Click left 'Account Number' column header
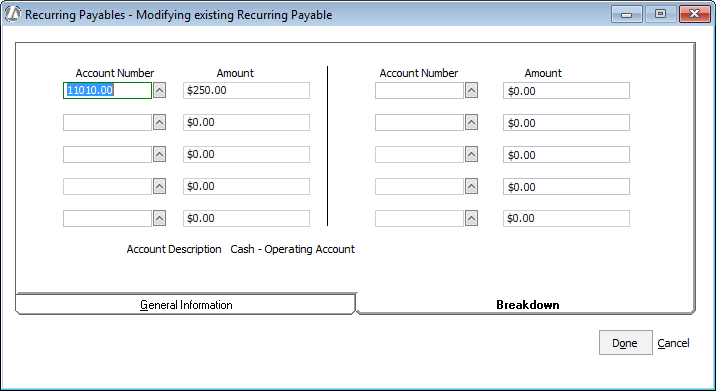Viewport: 716px width, 391px height. [115, 73]
